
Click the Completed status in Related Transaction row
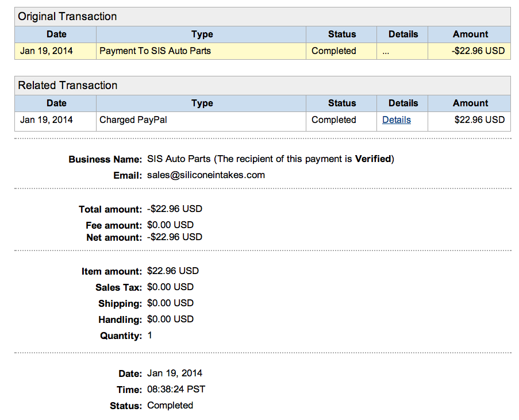click(333, 120)
